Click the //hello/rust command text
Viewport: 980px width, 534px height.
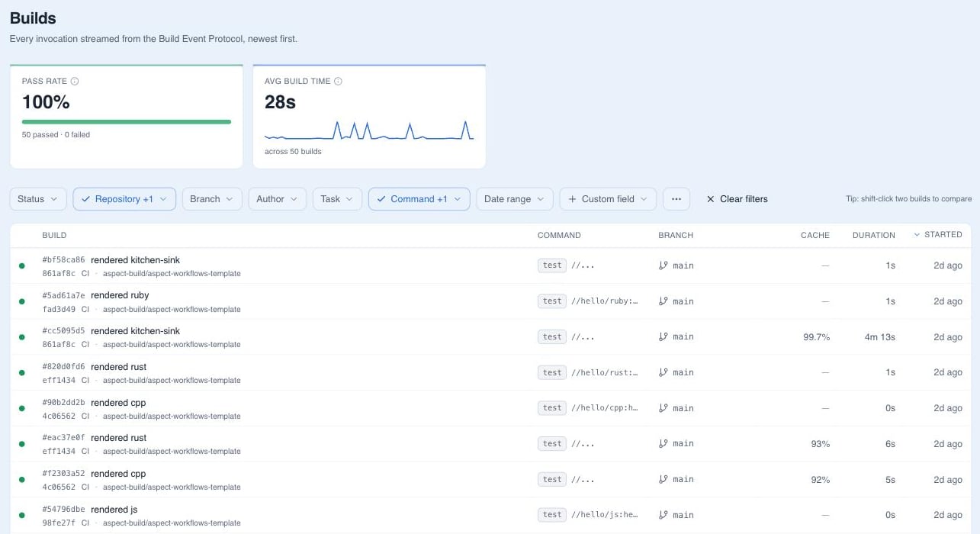pos(605,372)
